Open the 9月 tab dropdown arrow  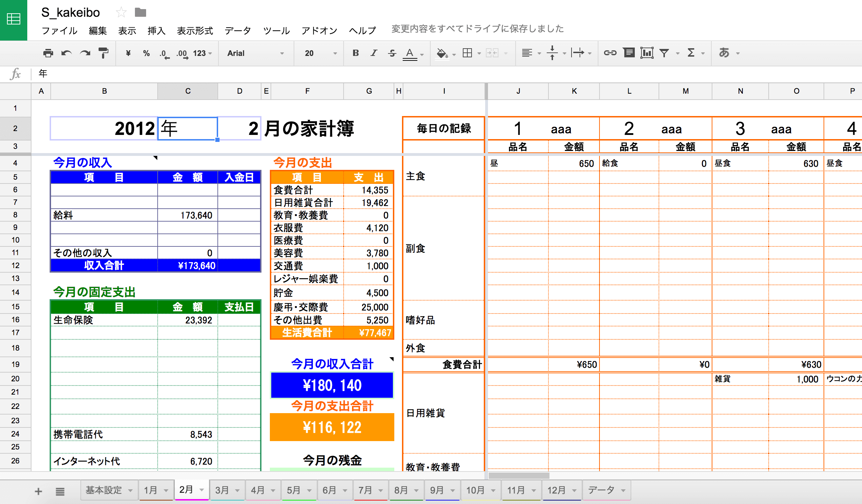coord(453,491)
